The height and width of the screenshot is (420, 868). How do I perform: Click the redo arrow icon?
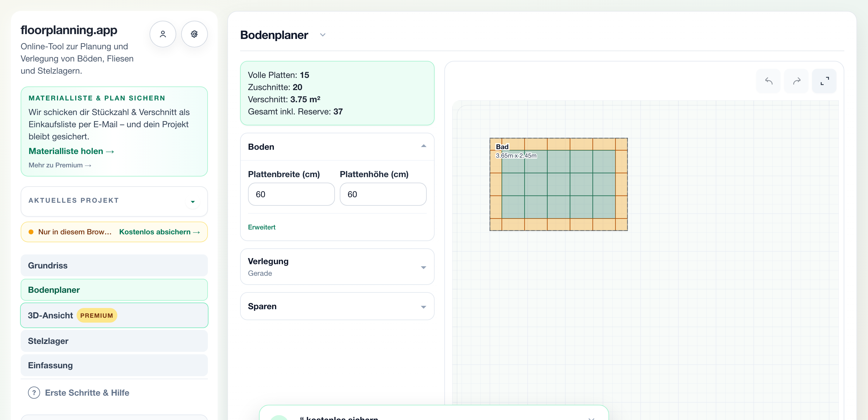796,81
